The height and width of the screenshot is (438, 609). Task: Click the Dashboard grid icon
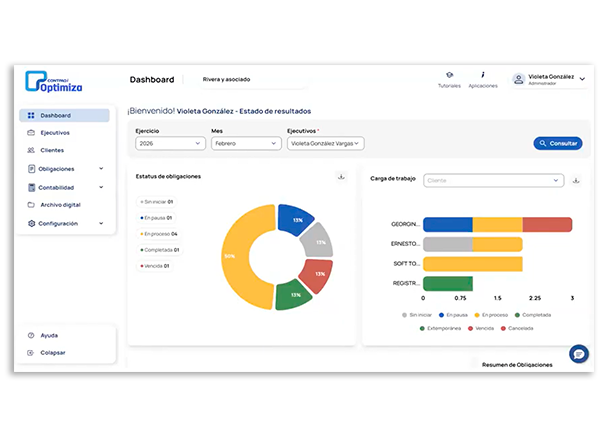[x=31, y=115]
